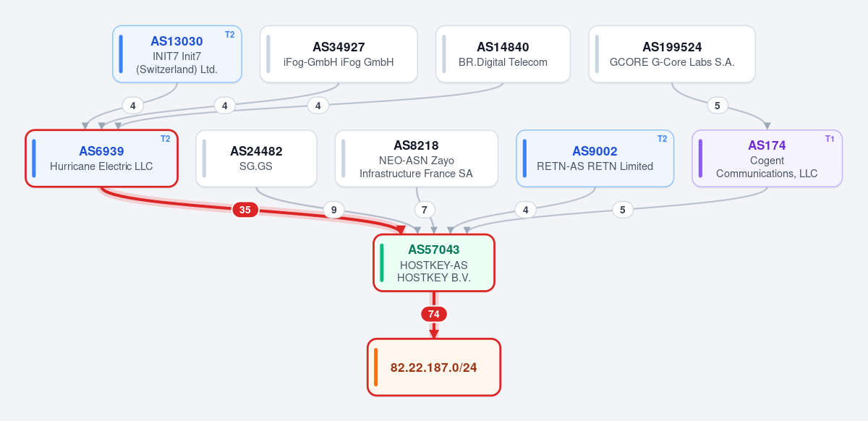868x421 pixels.
Task: Open the AS199524 G-Core Labs node
Action: [672, 54]
